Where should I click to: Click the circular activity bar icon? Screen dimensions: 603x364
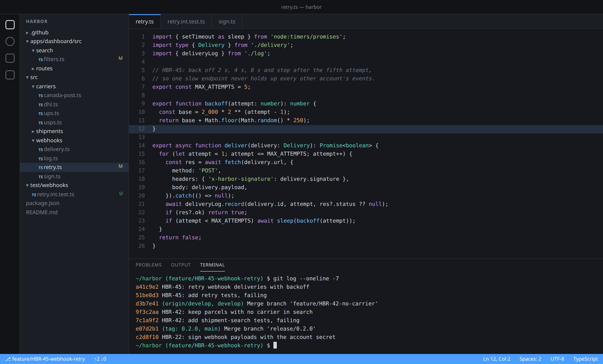[10, 41]
